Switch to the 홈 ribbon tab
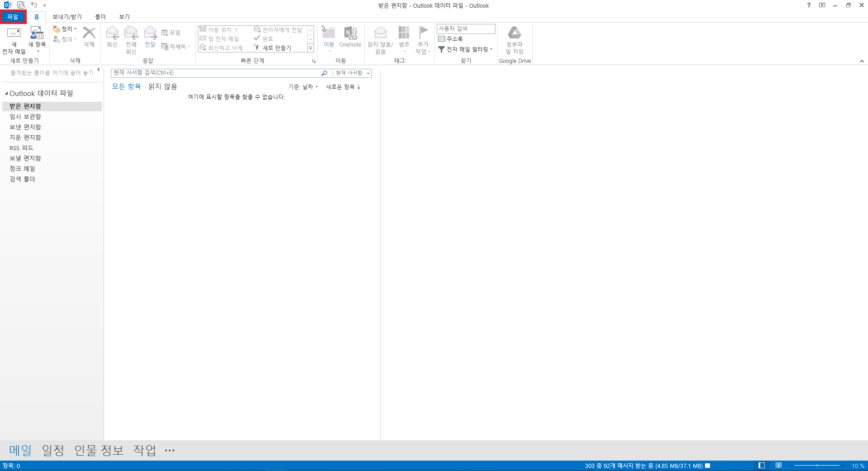This screenshot has width=868, height=471. tap(37, 17)
